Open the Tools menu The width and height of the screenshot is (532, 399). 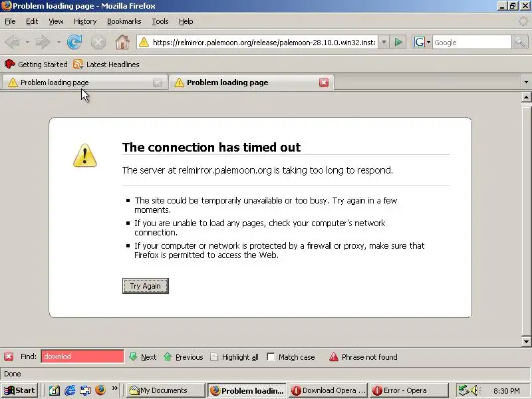tap(160, 21)
